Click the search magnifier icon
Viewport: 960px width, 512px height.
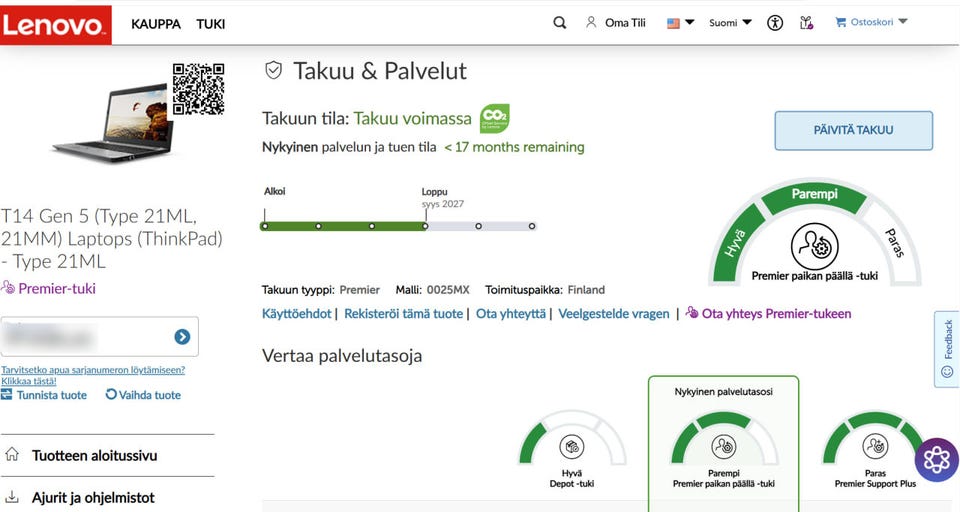pyautogui.click(x=560, y=23)
